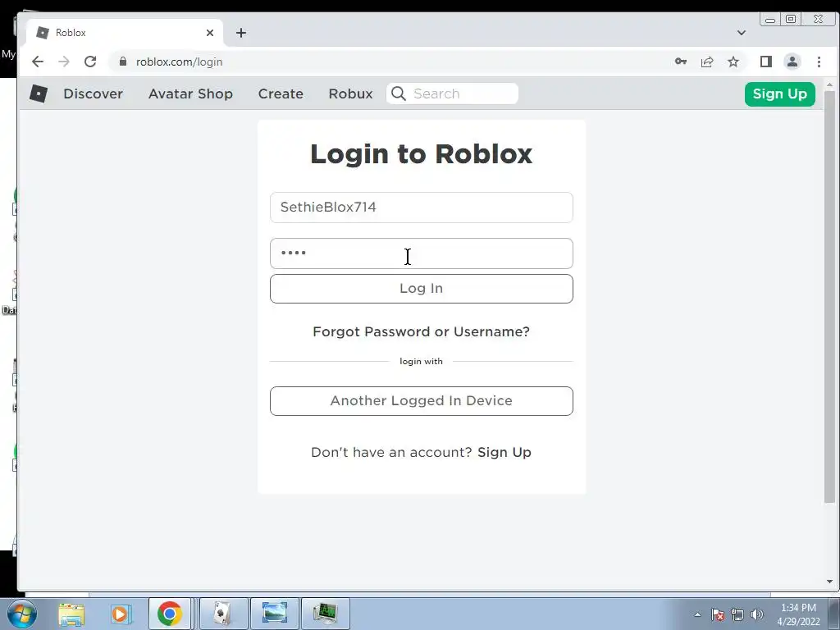The image size is (840, 630).
Task: Click the Log In button
Action: pos(422,289)
